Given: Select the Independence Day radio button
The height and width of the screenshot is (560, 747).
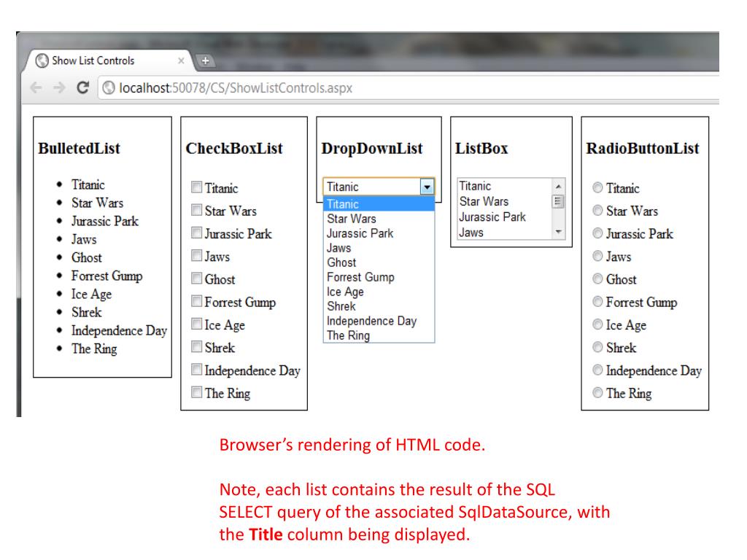Looking at the screenshot, I should 597,370.
